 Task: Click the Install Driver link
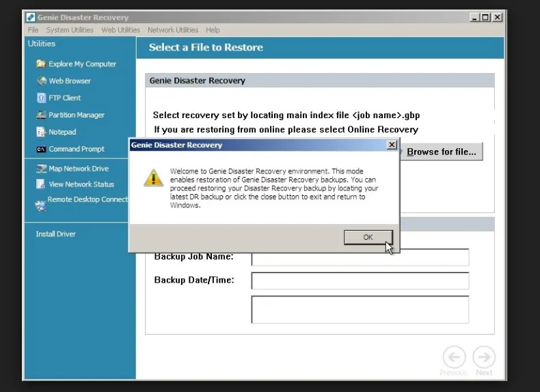pos(56,234)
